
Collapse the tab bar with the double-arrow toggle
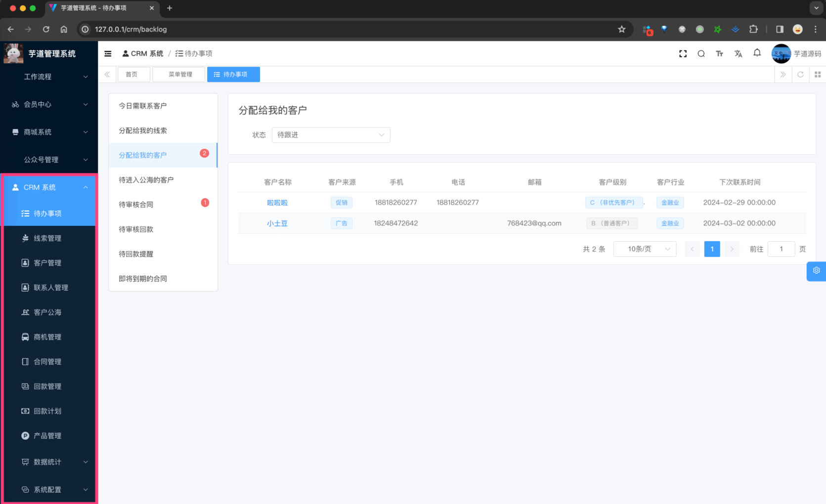pos(107,74)
